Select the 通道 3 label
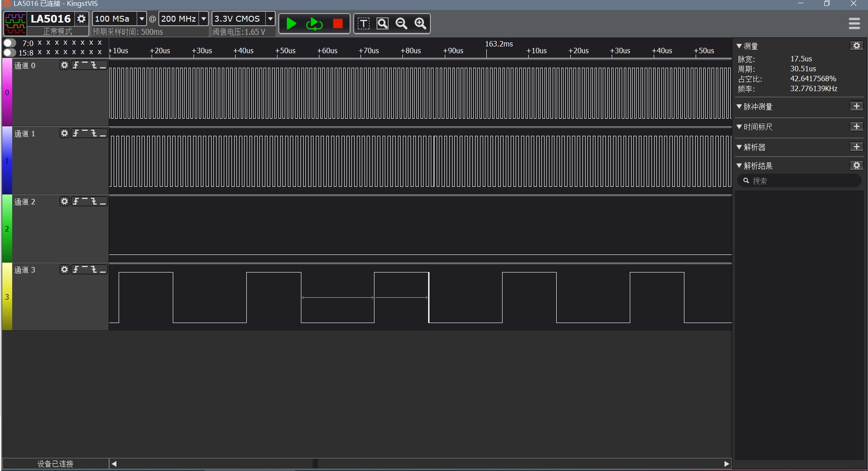 [25, 270]
